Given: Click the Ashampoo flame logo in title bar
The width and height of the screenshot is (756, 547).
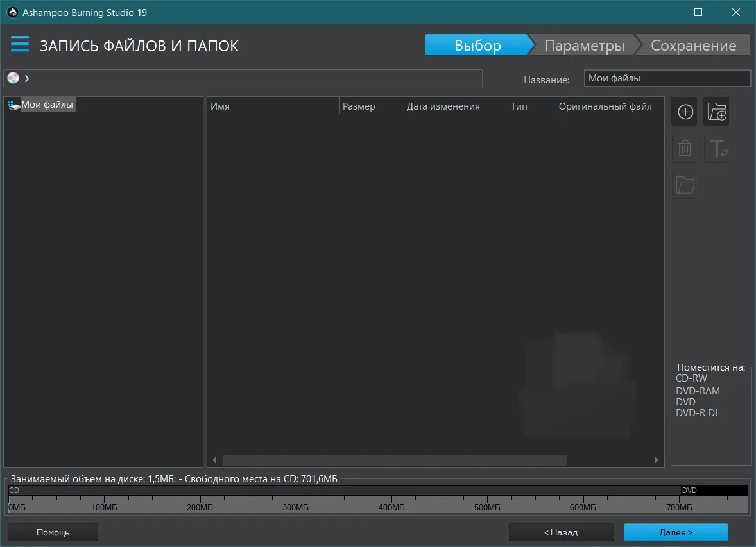Looking at the screenshot, I should coord(13,12).
